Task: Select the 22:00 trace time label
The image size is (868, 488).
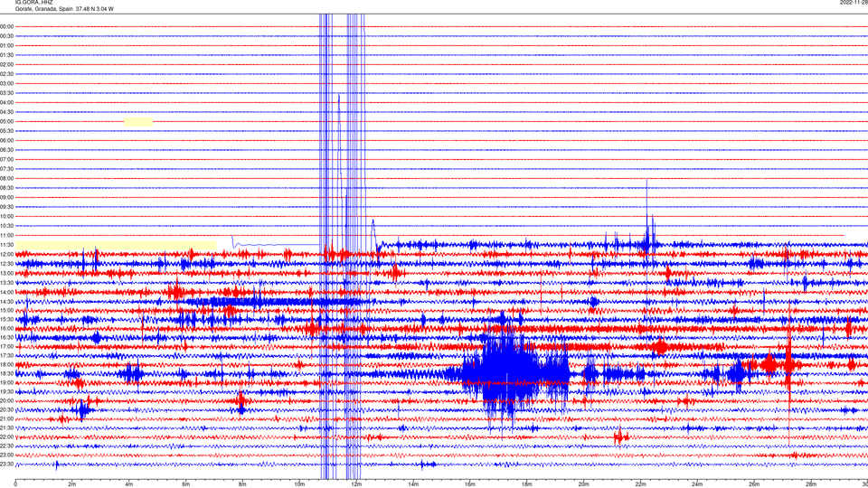Action: (x=6, y=437)
